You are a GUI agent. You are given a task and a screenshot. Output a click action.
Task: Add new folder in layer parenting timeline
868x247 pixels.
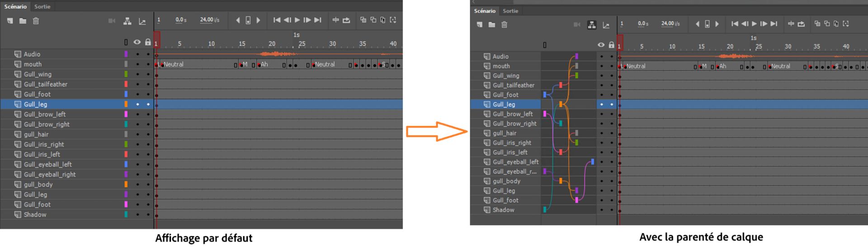[x=492, y=24]
